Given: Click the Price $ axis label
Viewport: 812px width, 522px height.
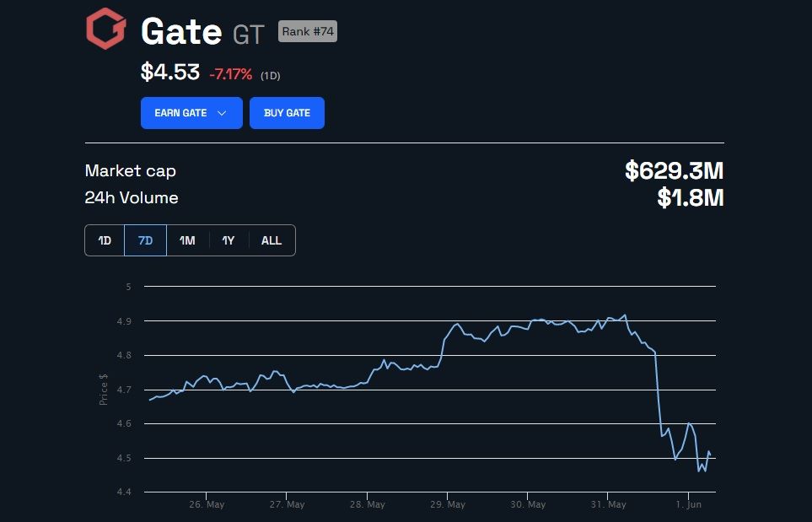Looking at the screenshot, I should (x=104, y=389).
